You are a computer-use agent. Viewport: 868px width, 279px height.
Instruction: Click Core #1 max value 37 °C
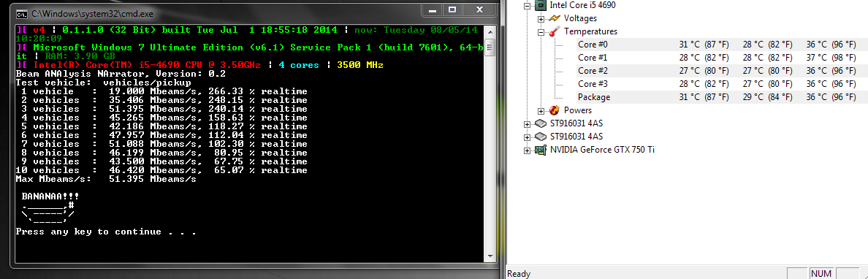[831, 58]
